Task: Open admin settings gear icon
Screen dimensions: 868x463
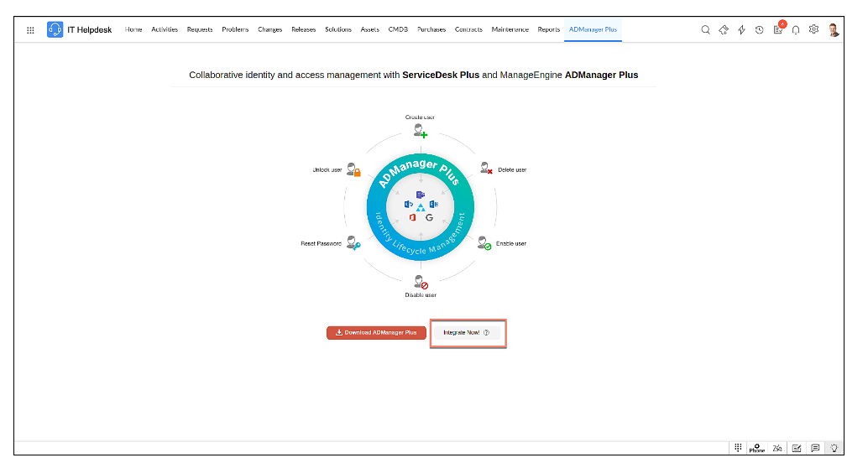Action: coord(813,29)
